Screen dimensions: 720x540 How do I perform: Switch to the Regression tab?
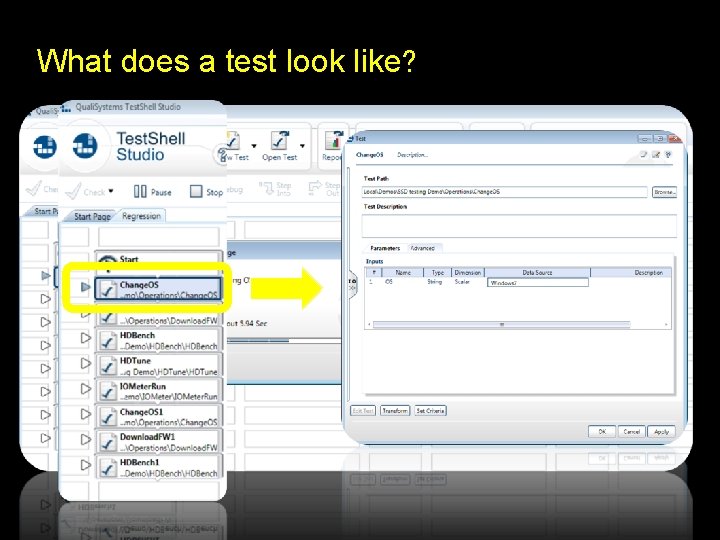(141, 216)
